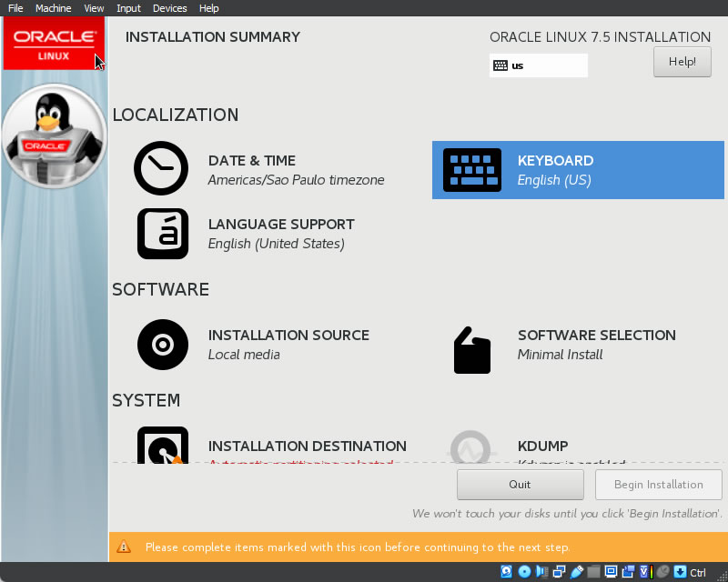
Task: Click 'ORACLE LINUX 7.5 INSTALLATION' title text
Action: 600,37
